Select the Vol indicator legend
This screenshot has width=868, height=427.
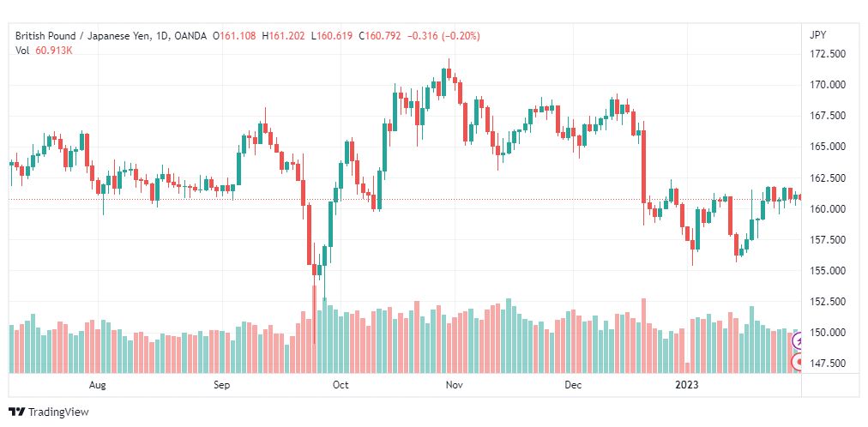(21, 51)
